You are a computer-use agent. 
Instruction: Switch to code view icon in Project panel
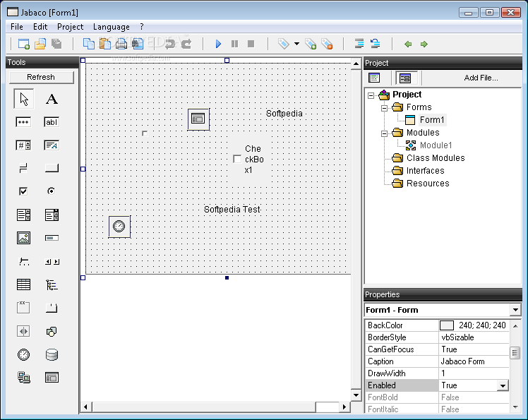coord(374,78)
